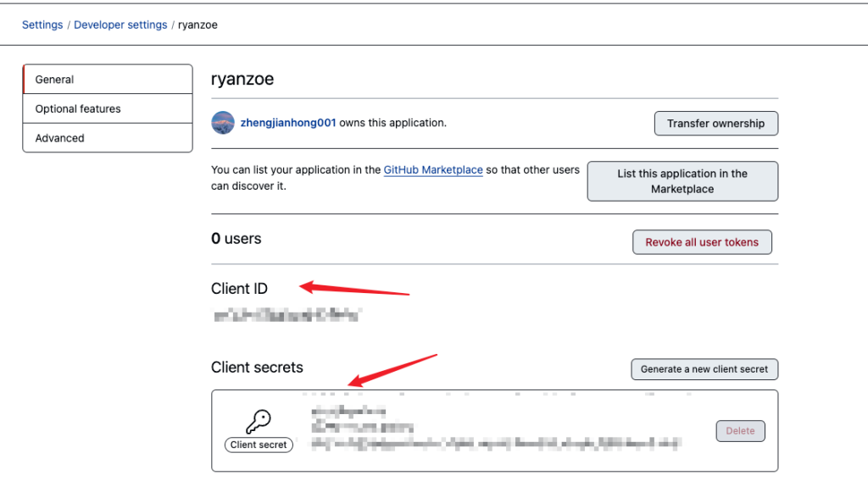Delete the existing client secret

point(740,431)
